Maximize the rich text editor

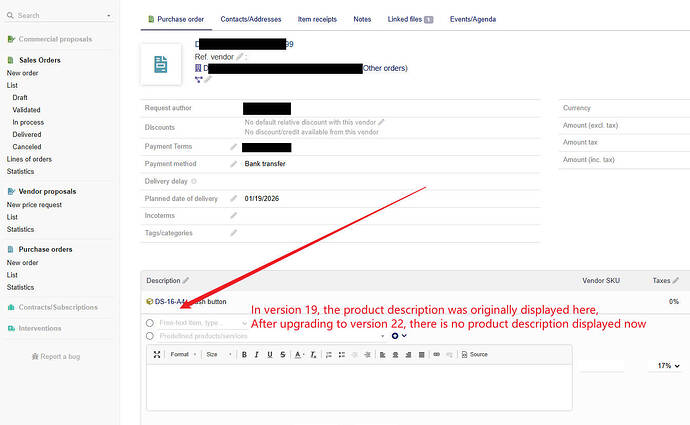point(157,354)
